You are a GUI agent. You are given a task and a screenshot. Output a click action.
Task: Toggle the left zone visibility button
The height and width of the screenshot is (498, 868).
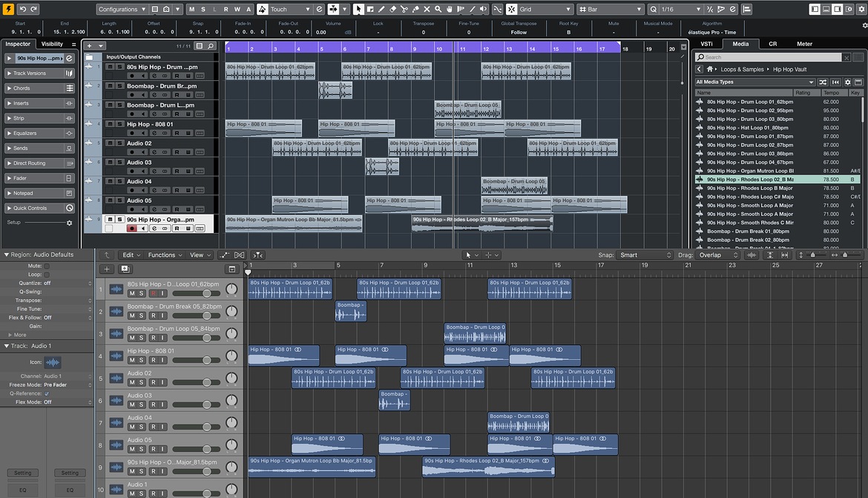[815, 10]
